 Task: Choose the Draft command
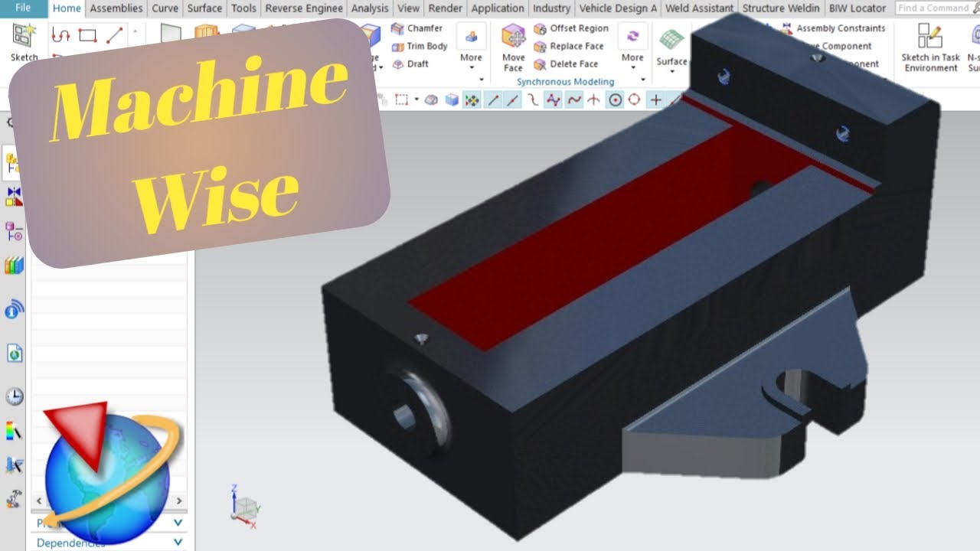[410, 64]
